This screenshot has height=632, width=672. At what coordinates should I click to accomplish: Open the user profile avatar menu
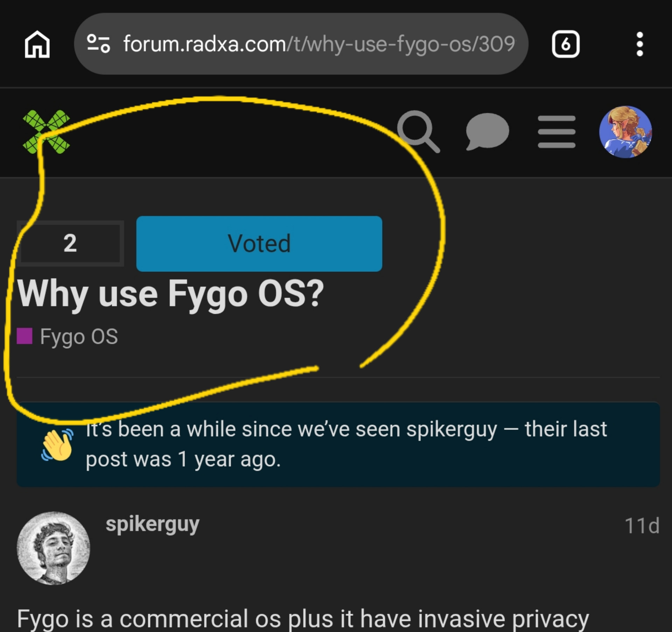(x=625, y=132)
